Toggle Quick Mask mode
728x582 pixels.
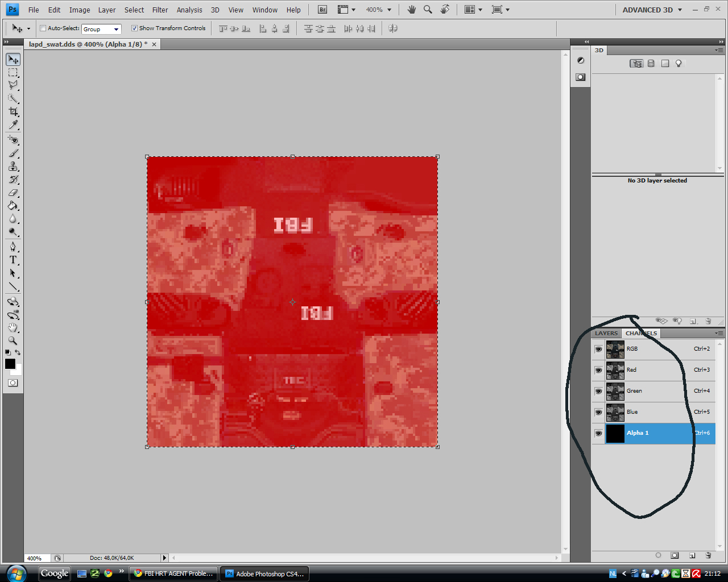[x=13, y=383]
